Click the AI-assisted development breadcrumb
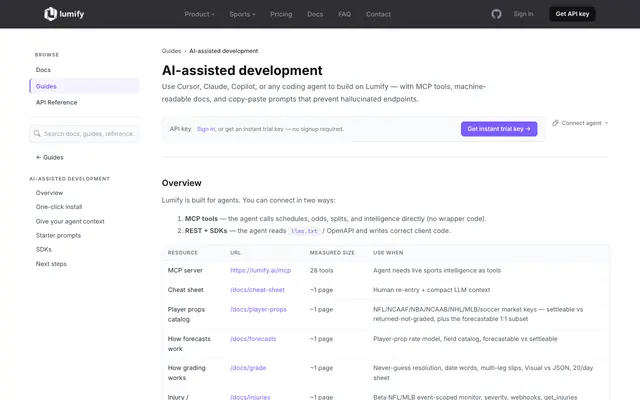This screenshot has width=640, height=400. point(224,51)
